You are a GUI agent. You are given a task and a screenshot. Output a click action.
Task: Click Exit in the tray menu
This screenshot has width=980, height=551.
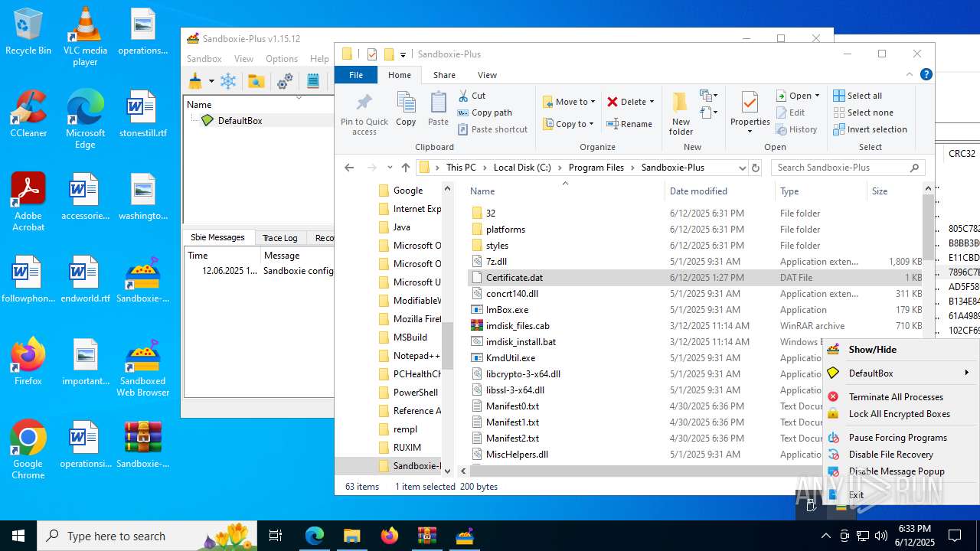[856, 495]
